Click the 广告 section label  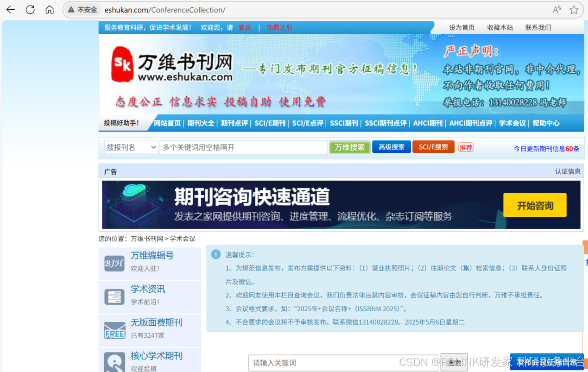point(110,172)
